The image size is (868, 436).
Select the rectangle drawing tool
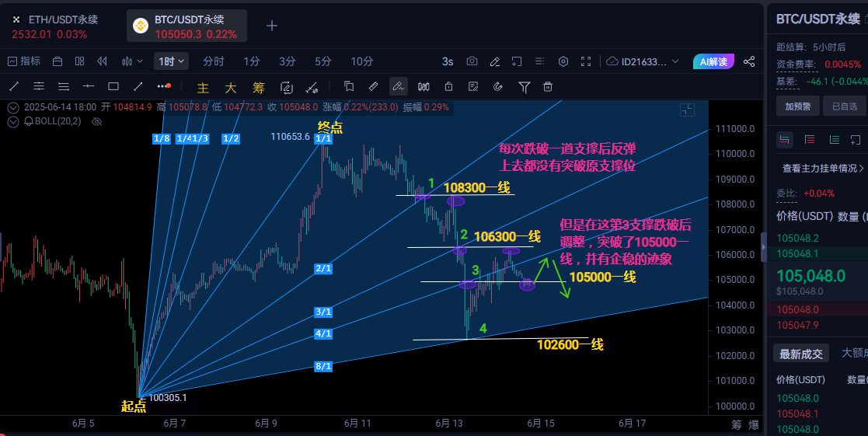click(113, 86)
